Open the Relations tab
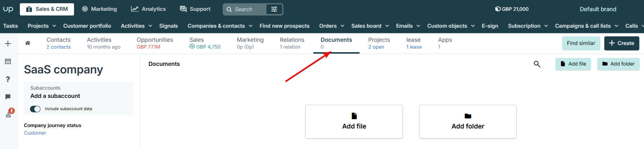This screenshot has height=149, width=644. [292, 43]
